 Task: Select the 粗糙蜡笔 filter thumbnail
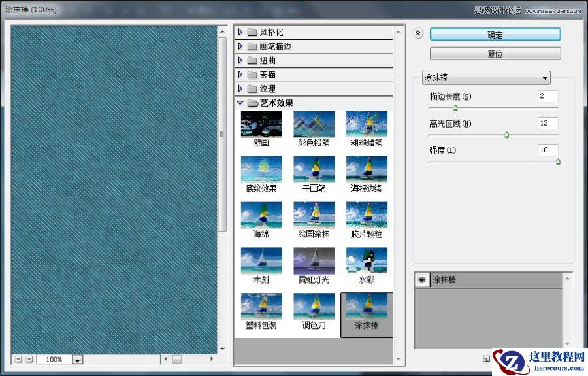click(367, 124)
